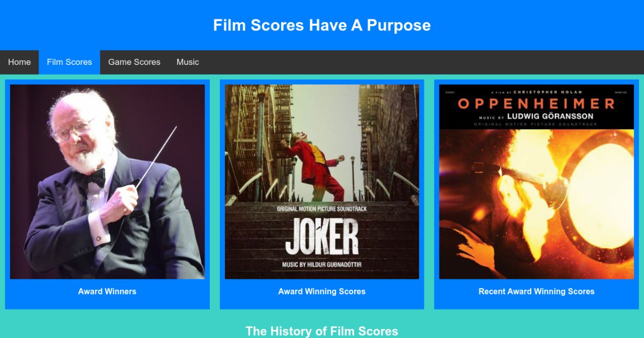The image size is (644, 338).
Task: Open the Oppenheimer soundtrack cover image
Action: (x=537, y=182)
